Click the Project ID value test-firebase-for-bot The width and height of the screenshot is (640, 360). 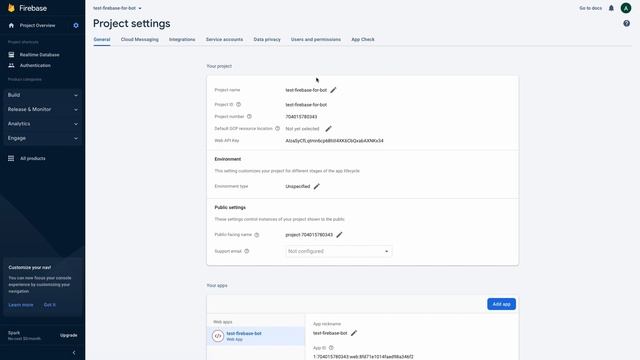pyautogui.click(x=306, y=105)
